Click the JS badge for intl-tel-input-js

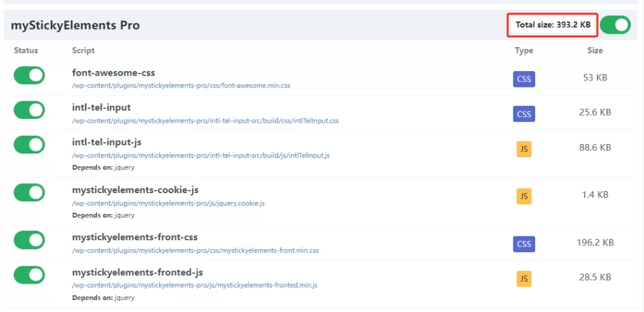tap(523, 148)
